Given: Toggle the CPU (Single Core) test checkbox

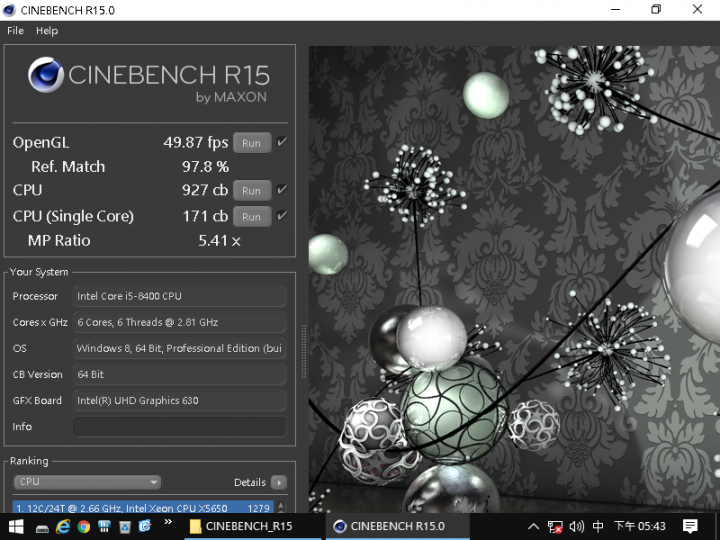Looking at the screenshot, I should (x=282, y=215).
